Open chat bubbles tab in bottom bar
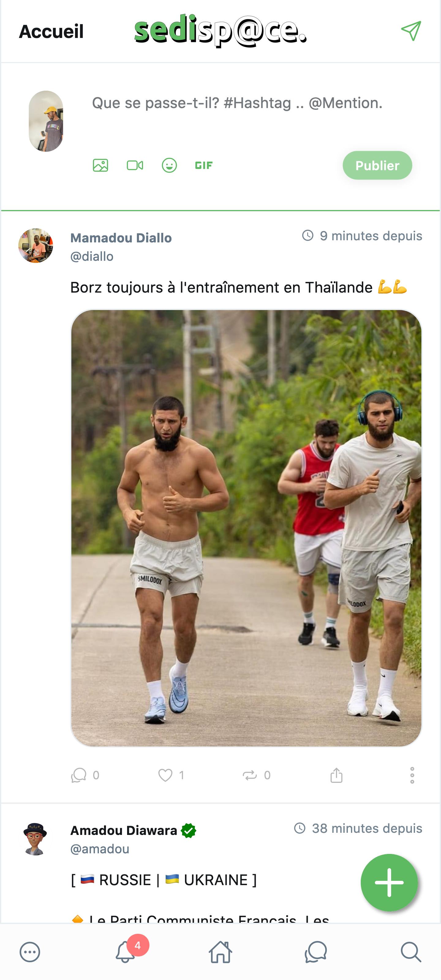This screenshot has width=441, height=980. pos(316,952)
